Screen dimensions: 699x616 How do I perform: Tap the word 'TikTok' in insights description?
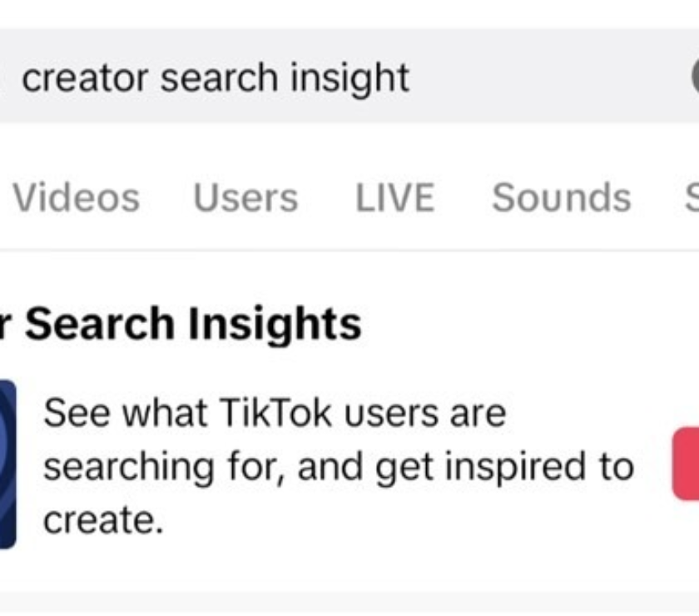276,413
